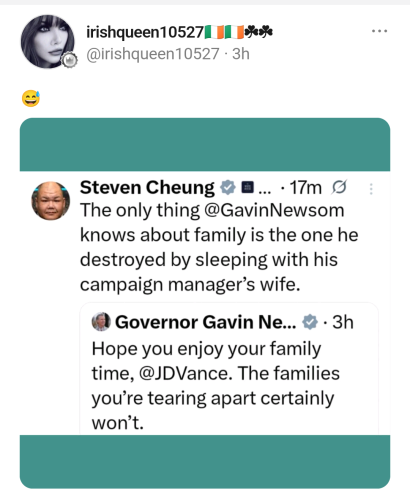Click Steven Cheung's blue verified badge
Image resolution: width=410 pixels, height=500 pixels.
click(x=228, y=188)
